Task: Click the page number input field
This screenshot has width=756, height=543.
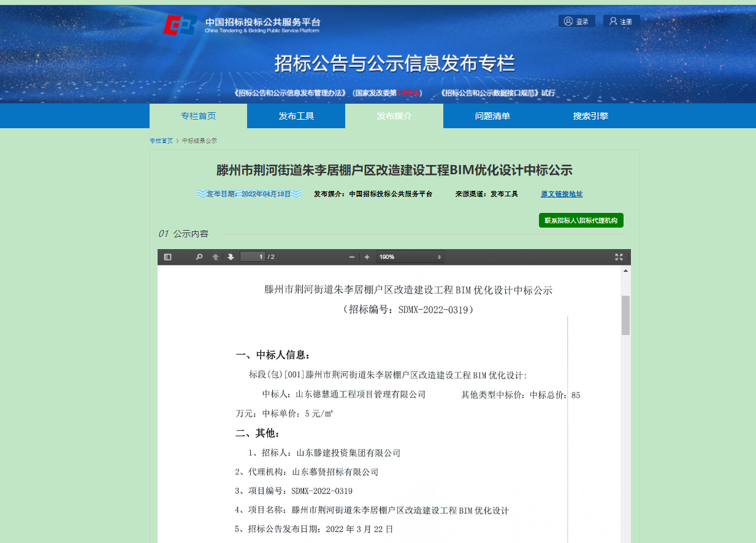Action: [253, 256]
